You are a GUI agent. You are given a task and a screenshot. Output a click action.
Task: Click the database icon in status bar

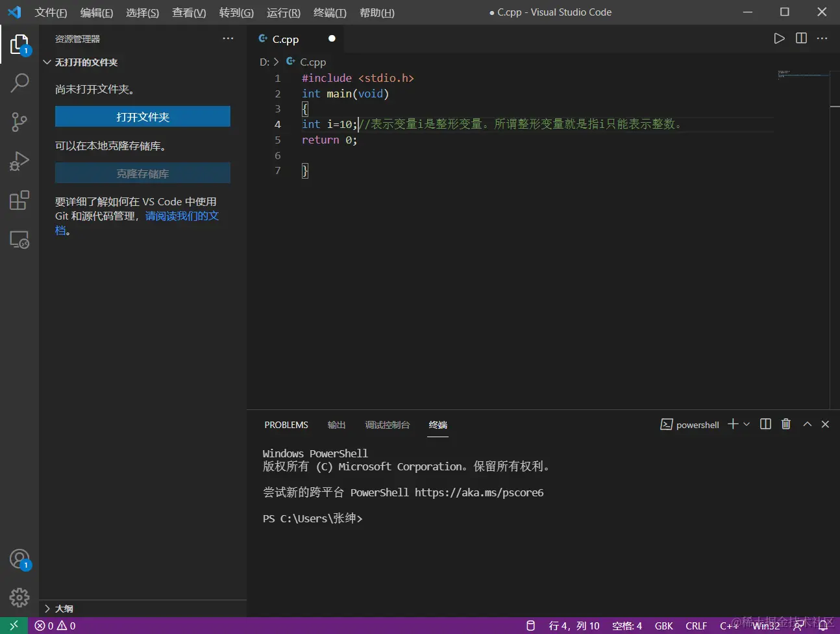530,626
